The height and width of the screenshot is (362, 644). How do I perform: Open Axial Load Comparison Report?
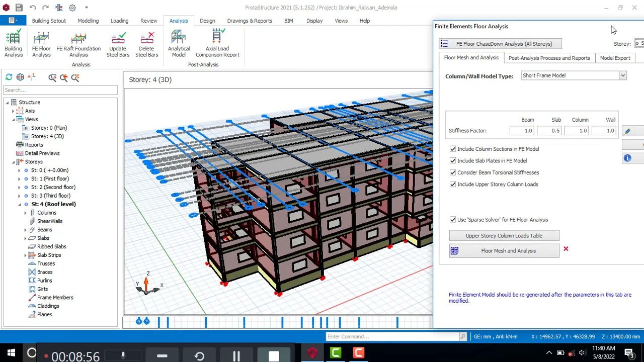(217, 44)
